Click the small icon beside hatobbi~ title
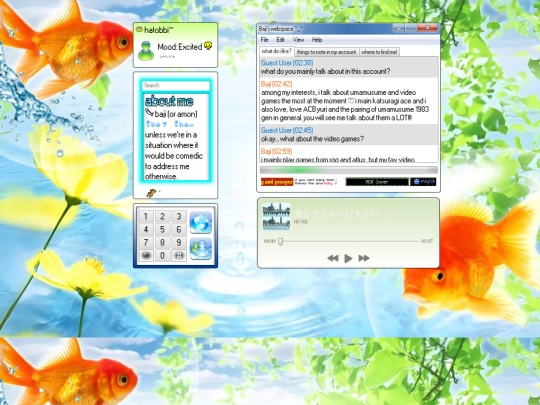This screenshot has width=540, height=405. point(139,29)
